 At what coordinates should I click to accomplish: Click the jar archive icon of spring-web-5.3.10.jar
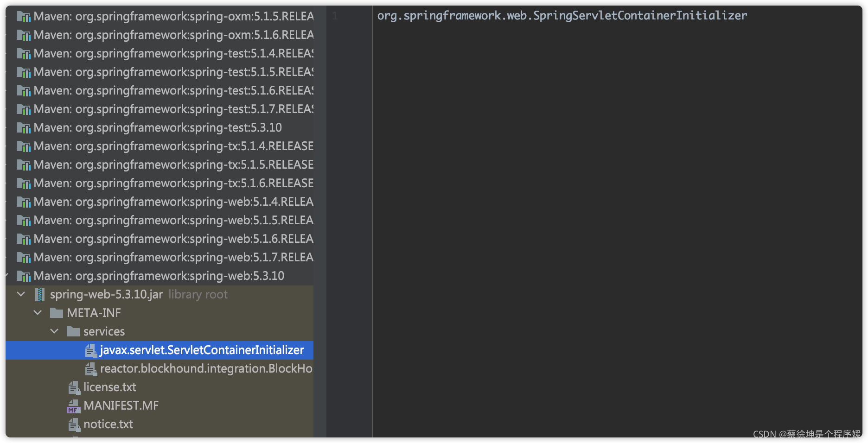(x=40, y=294)
